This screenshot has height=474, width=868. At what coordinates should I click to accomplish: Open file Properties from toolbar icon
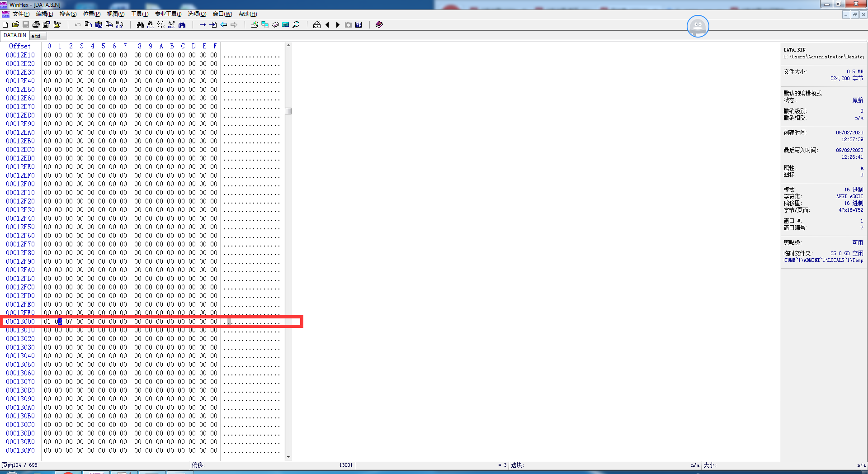tap(47, 25)
